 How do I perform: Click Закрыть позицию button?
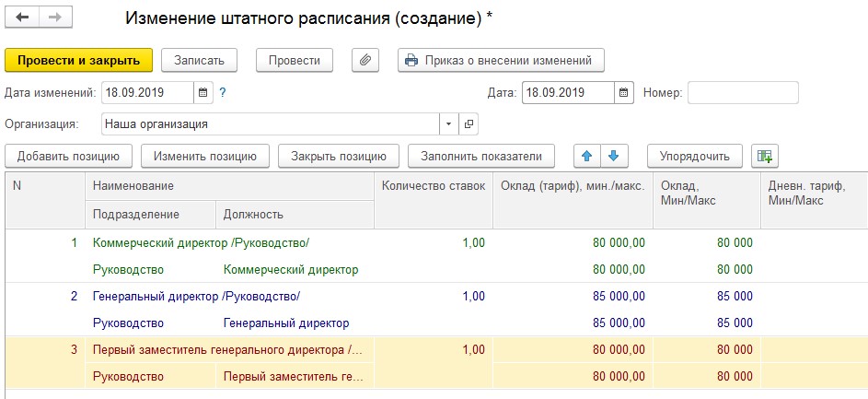click(339, 156)
